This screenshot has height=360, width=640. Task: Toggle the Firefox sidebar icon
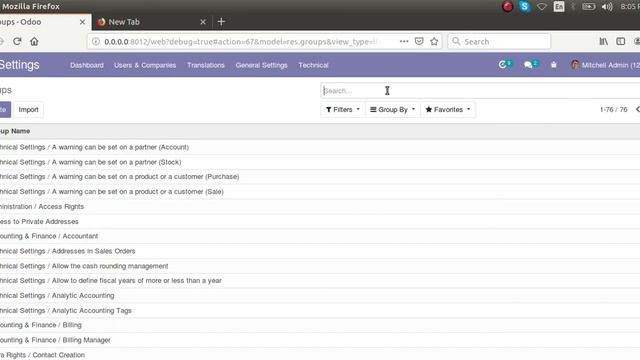(620, 41)
